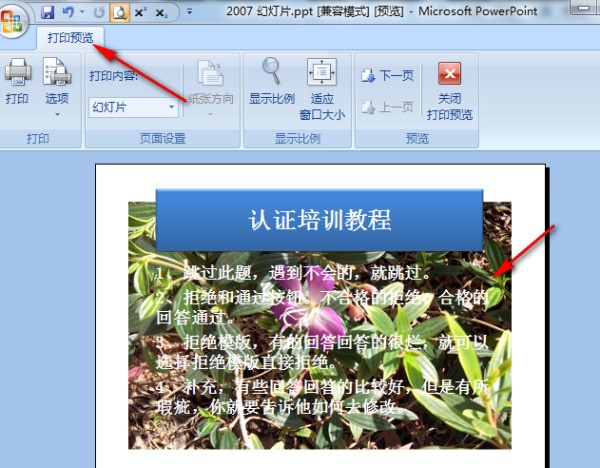The width and height of the screenshot is (600, 468).
Task: Minimize the PowerPoint window
Action: pos(584,8)
